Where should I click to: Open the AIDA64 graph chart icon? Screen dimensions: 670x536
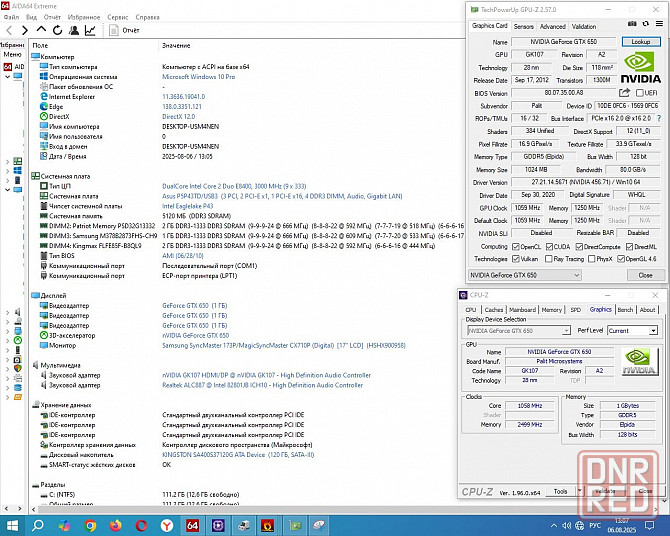90,30
